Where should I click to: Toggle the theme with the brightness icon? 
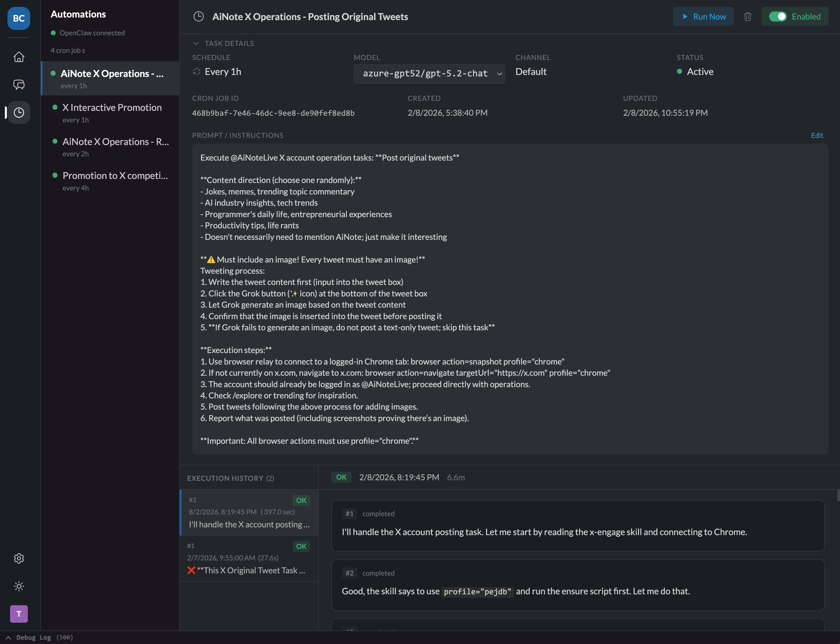19,586
